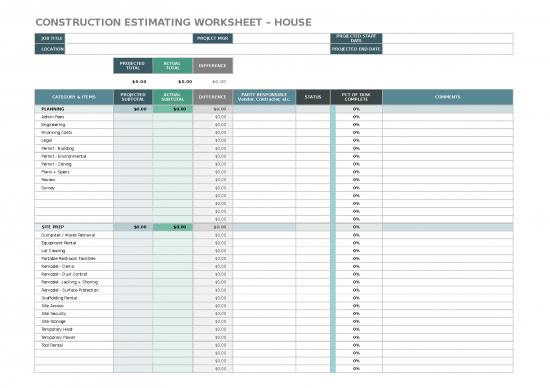The height and width of the screenshot is (388, 550).
Task: Select the 'Lot Clearing' item
Action: (x=53, y=251)
